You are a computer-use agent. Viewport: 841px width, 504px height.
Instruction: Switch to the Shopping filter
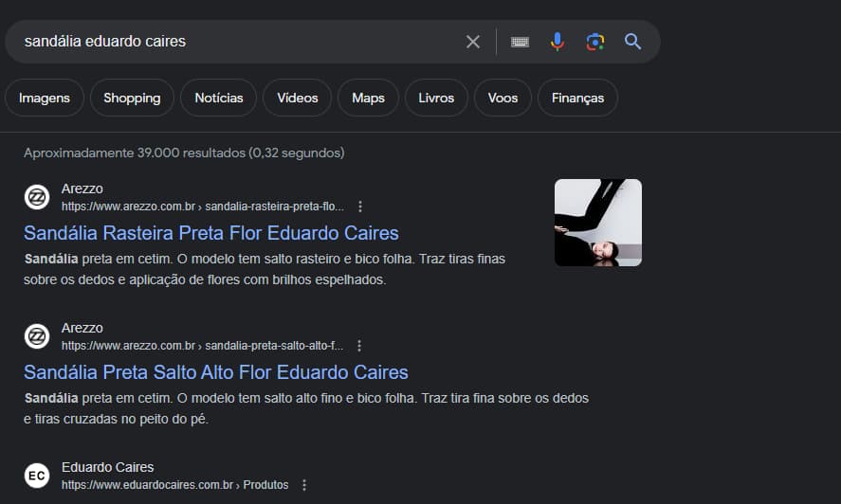pos(132,98)
